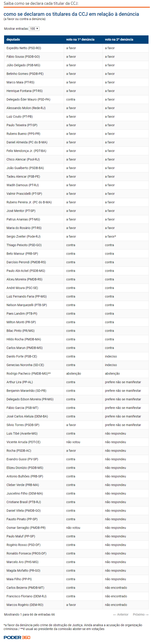The height and width of the screenshot is (644, 151).
Task: Sort by voto na 1ª denúncia header
Action: (x=83, y=39)
